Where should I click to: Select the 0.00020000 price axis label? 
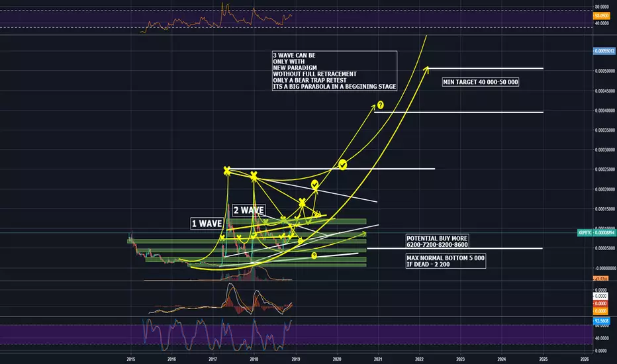[605, 189]
